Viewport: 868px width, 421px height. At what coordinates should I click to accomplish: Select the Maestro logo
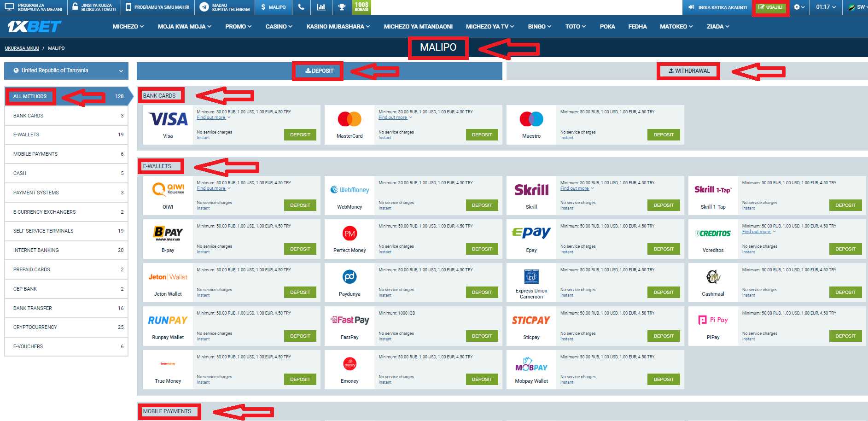531,119
